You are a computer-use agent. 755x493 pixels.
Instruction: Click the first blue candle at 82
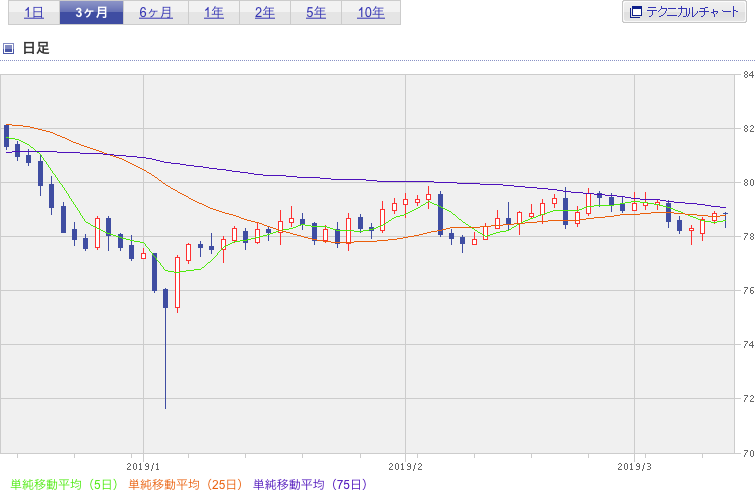pos(6,136)
